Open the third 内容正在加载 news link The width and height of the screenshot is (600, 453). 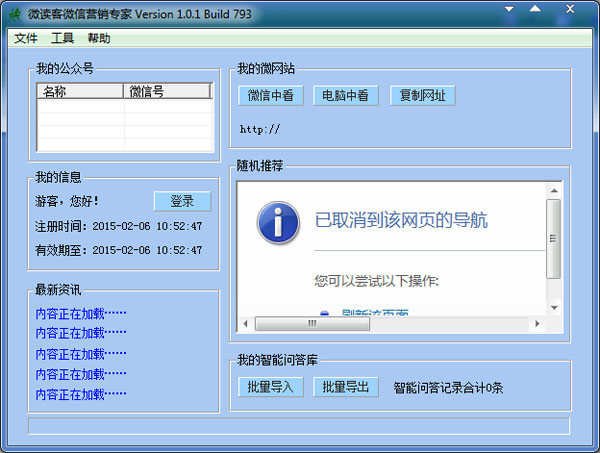81,354
